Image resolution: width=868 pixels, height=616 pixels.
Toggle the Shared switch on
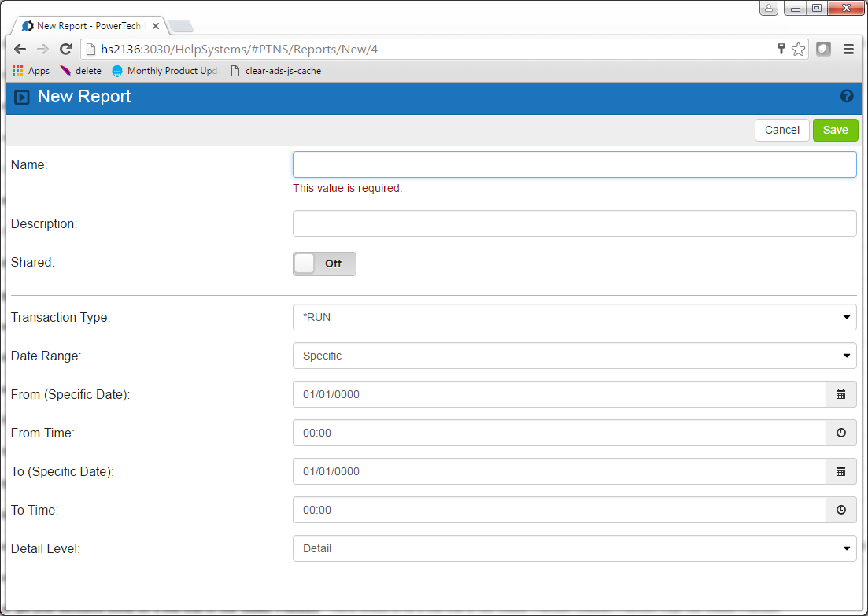324,264
